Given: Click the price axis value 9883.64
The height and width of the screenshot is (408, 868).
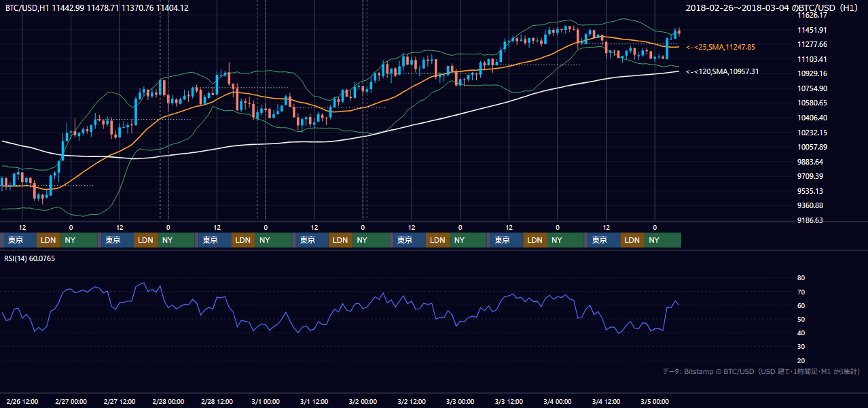Looking at the screenshot, I should 810,162.
